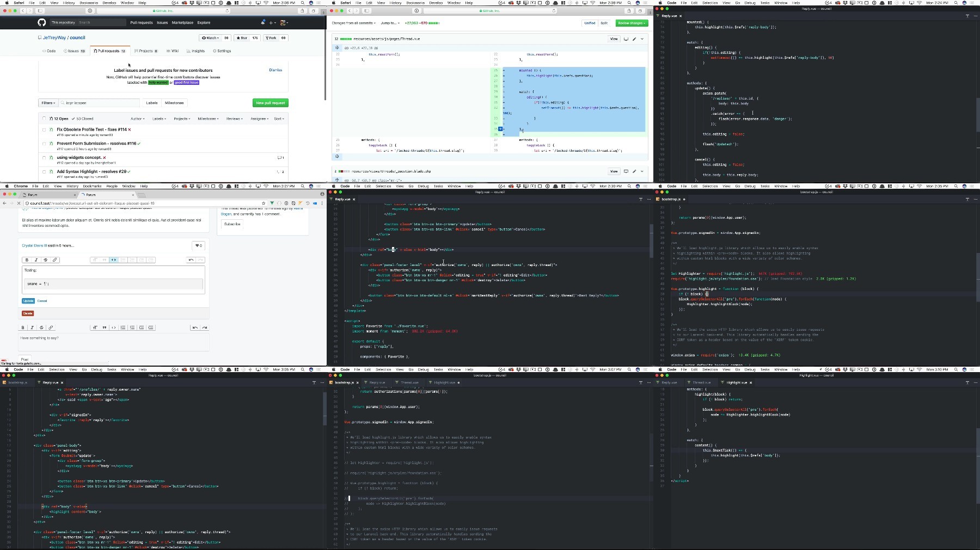Viewport: 980px width, 550px height.
Task: Open the Author filter dropdown
Action: 137,118
